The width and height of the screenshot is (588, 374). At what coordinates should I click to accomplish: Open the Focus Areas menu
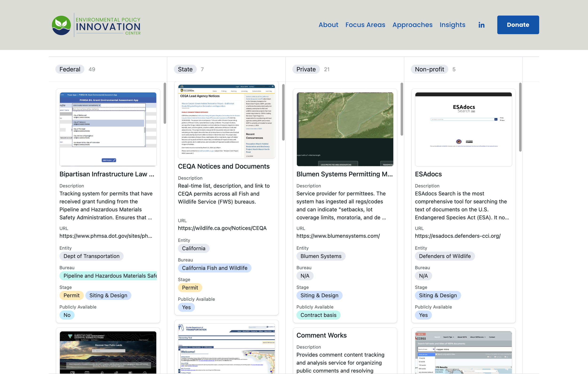(x=365, y=25)
